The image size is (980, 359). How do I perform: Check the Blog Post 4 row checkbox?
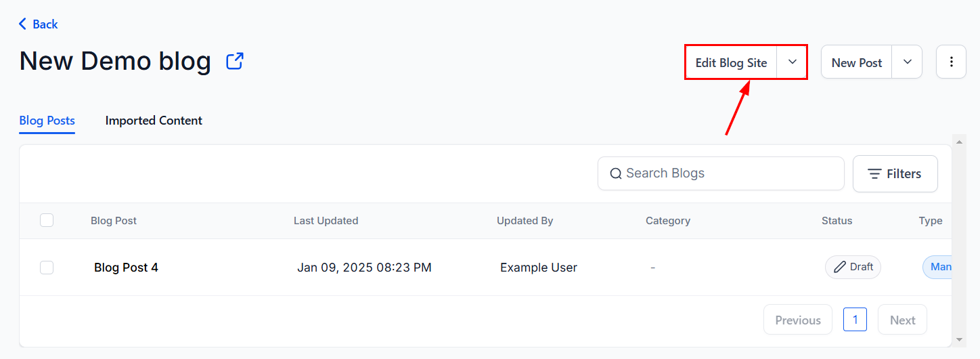(x=47, y=268)
